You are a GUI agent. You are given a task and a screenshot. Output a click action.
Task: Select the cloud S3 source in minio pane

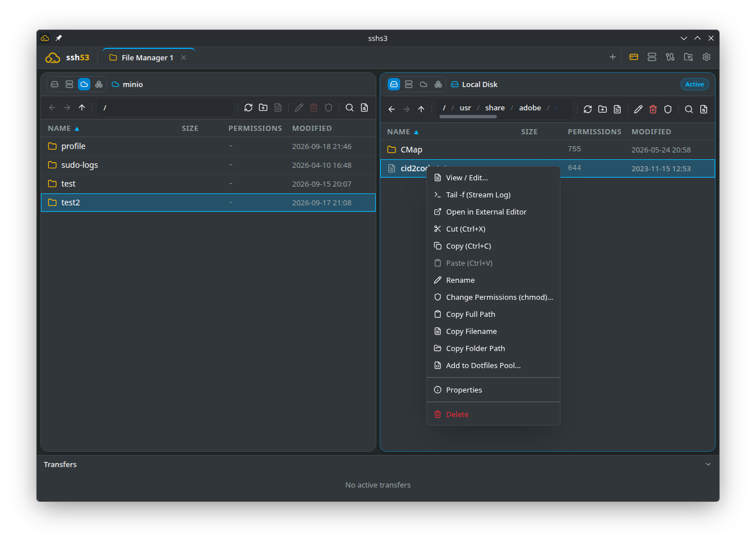click(84, 84)
